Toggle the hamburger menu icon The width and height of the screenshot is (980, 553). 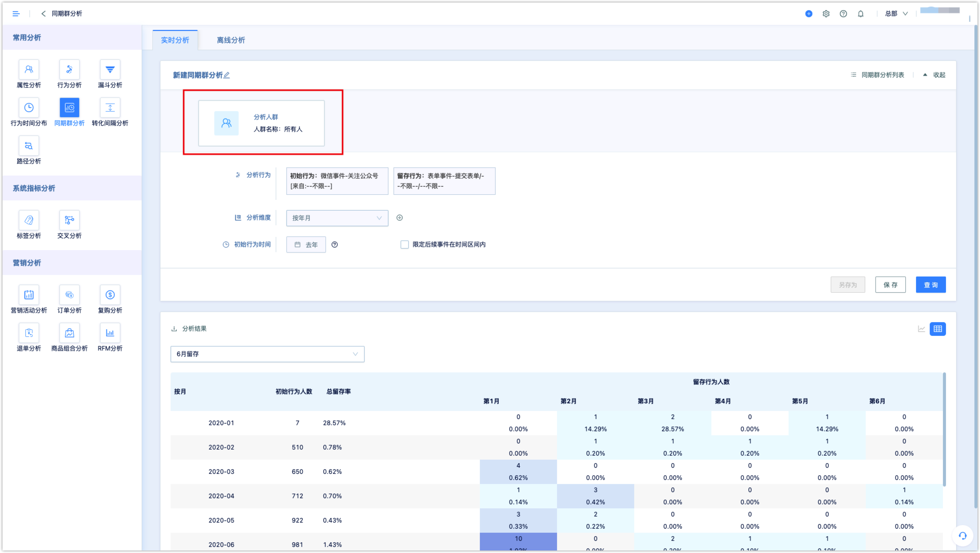pos(16,14)
